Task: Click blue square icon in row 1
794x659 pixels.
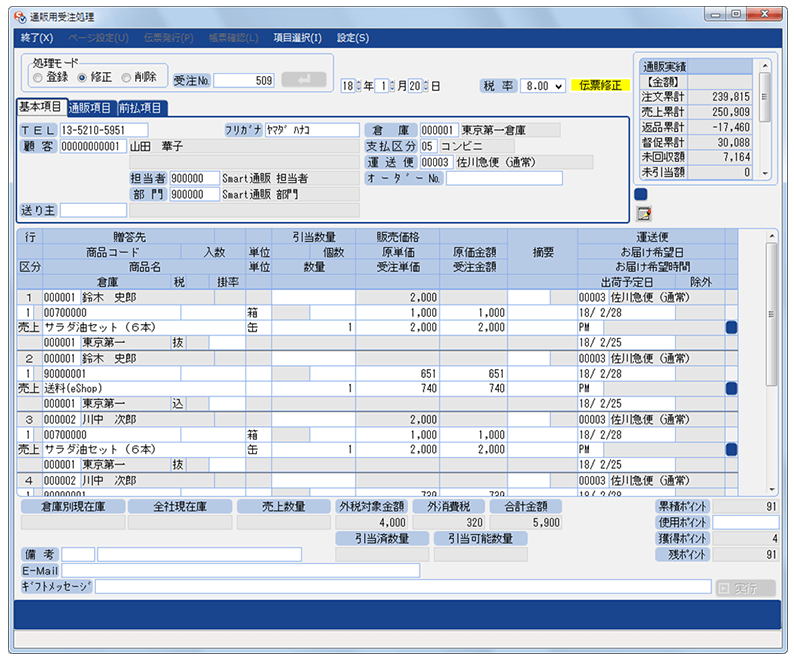Action: click(731, 327)
